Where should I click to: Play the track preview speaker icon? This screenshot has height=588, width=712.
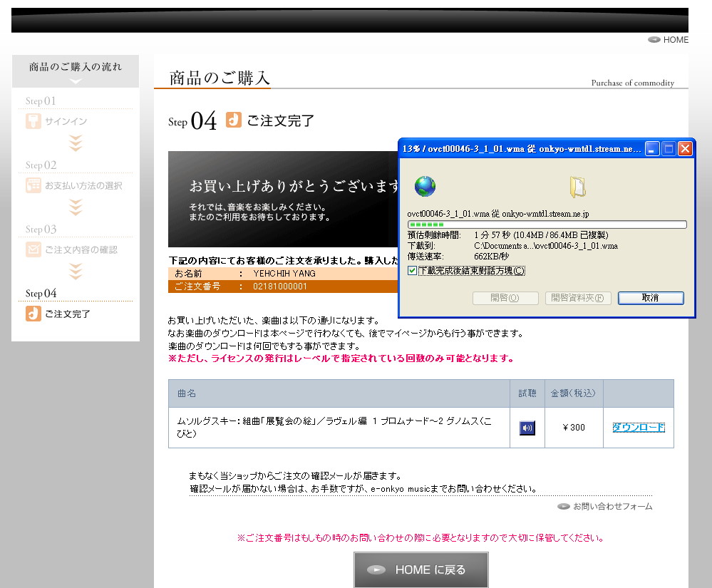click(527, 428)
